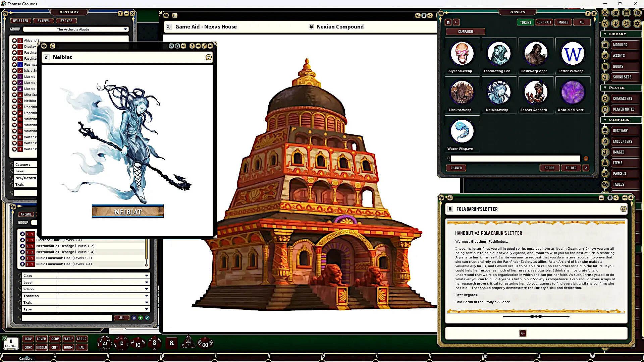644x362 pixels.
Task: Open the menu icon right of Neibiat title
Action: tap(208, 57)
